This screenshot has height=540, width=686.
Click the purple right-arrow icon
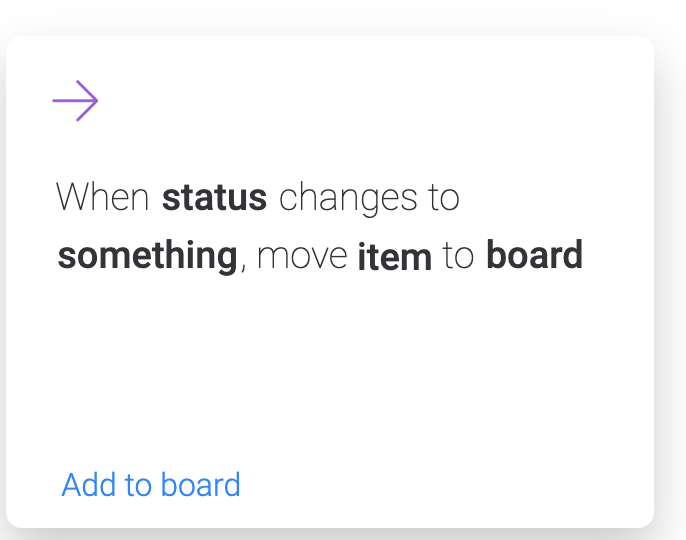pyautogui.click(x=75, y=101)
